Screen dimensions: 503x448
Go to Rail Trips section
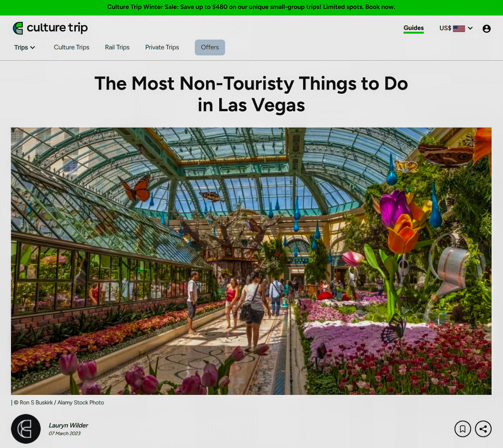pyautogui.click(x=117, y=47)
